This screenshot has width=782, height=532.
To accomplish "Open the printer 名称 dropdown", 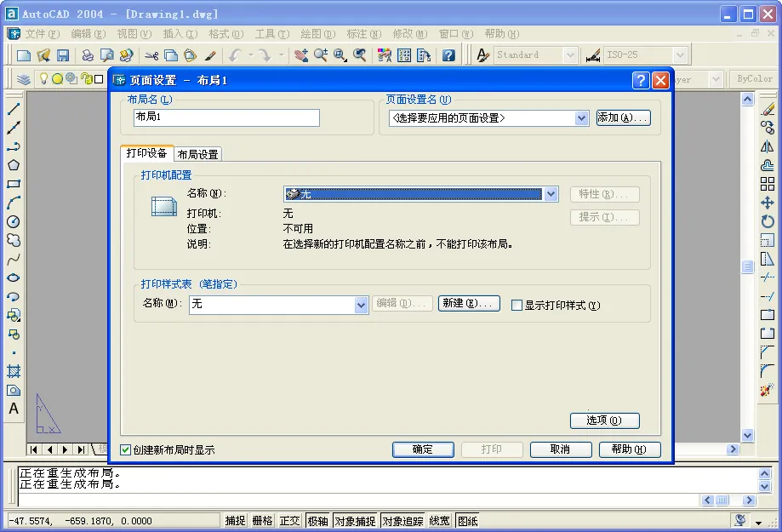I will 551,194.
